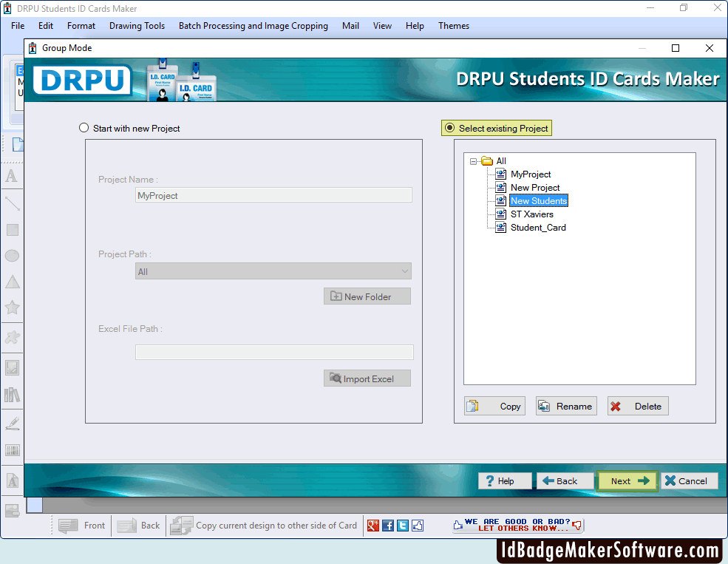The width and height of the screenshot is (728, 564).
Task: Open the Google Plus share icon
Action: coord(372,526)
